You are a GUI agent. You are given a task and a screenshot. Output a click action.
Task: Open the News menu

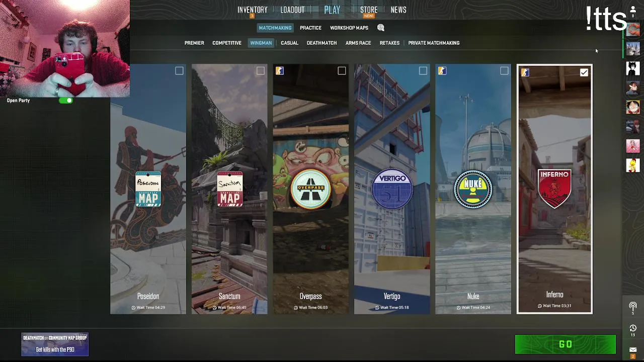pos(398,10)
